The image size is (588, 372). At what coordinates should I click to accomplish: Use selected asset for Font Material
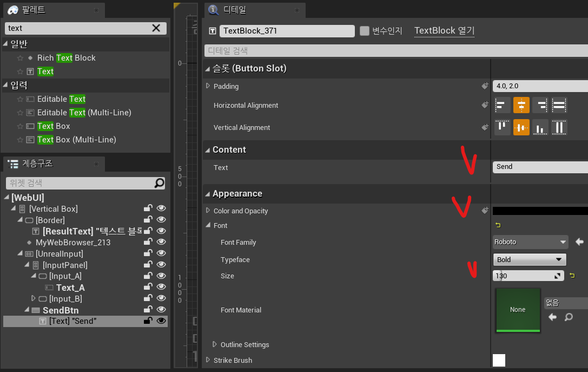pyautogui.click(x=552, y=317)
